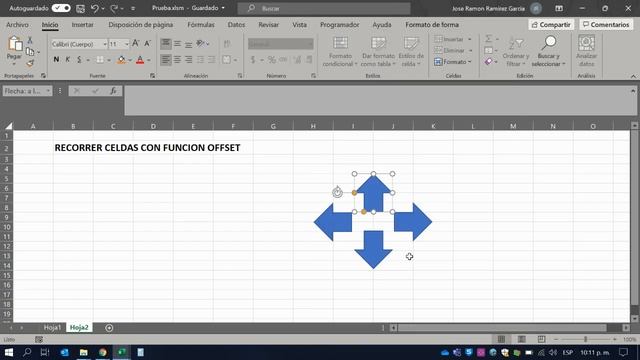
Task: Switch to the Fórmulas tab
Action: click(201, 25)
